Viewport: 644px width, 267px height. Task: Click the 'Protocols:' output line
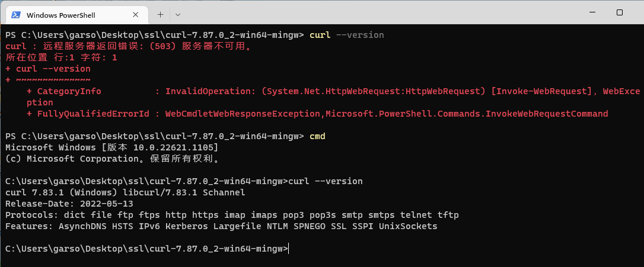232,214
